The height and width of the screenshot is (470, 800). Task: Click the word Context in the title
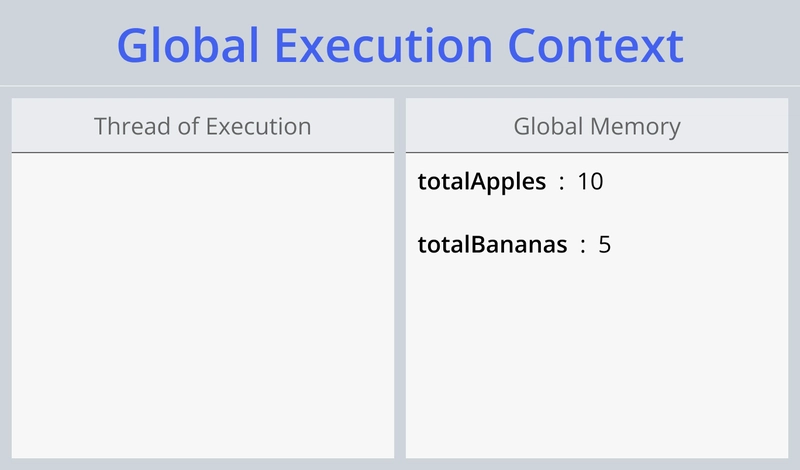596,46
